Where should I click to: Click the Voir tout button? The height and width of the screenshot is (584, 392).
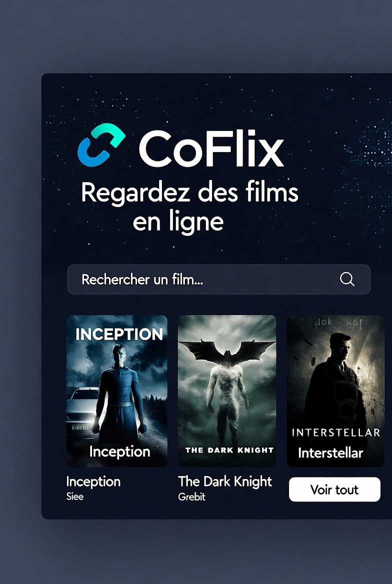[x=334, y=489]
